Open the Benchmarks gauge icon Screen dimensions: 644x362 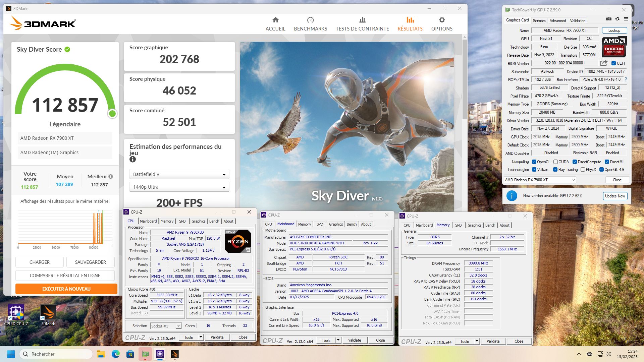point(310,20)
